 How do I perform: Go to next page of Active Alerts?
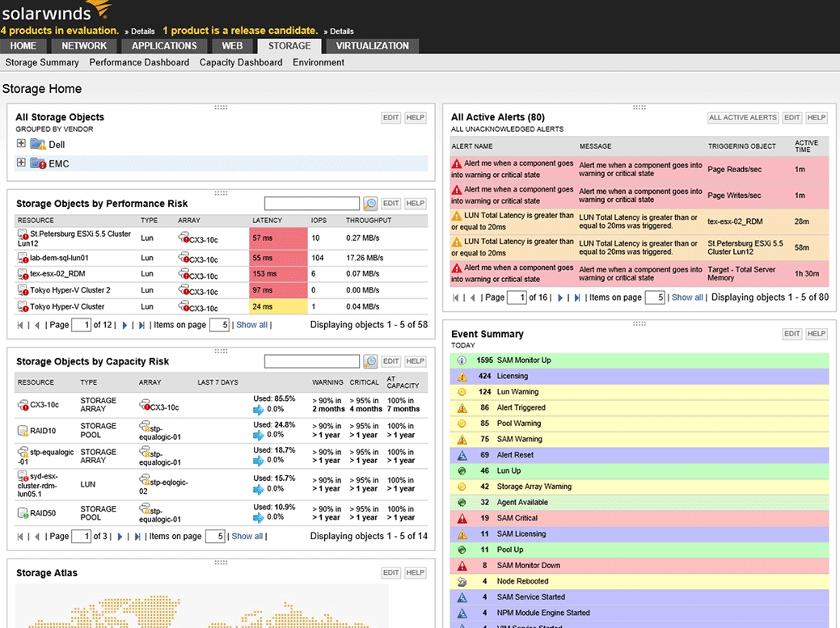[559, 297]
